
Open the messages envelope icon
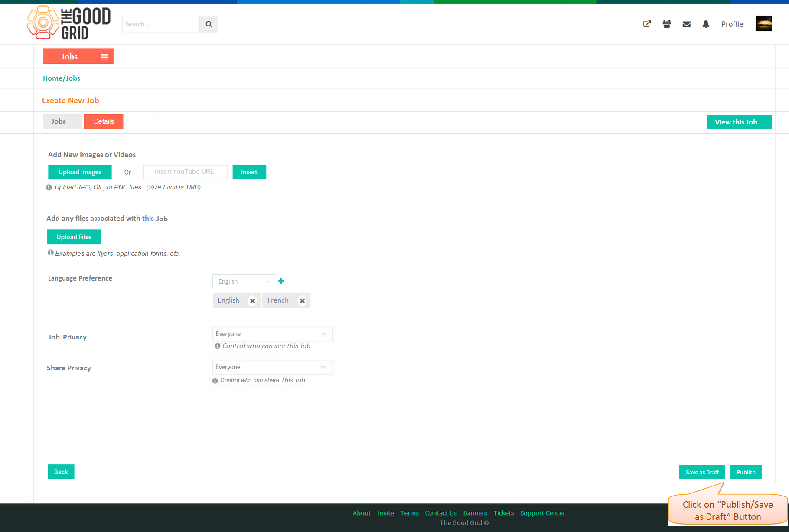[x=687, y=24]
